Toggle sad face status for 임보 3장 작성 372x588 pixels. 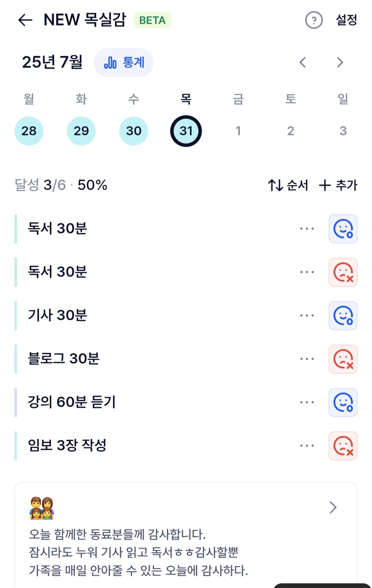point(343,446)
